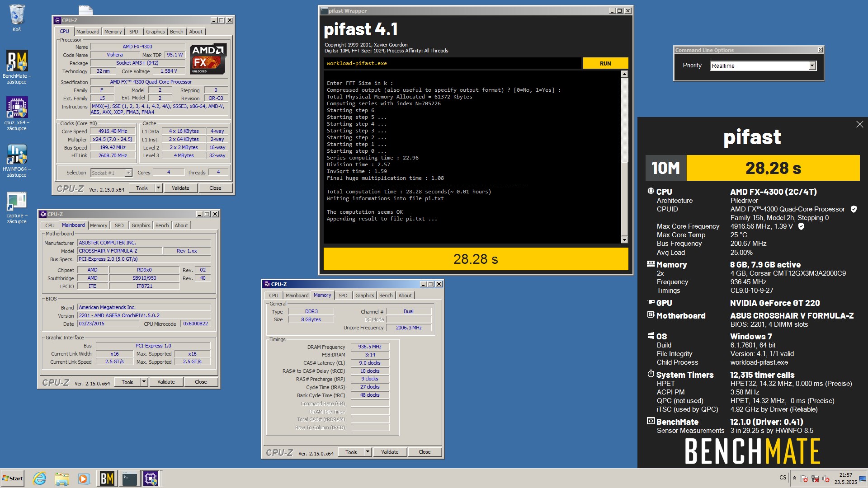This screenshot has width=868, height=488.
Task: Expand Tools dropdown arrow in CPU-Z Memory window
Action: pyautogui.click(x=368, y=452)
